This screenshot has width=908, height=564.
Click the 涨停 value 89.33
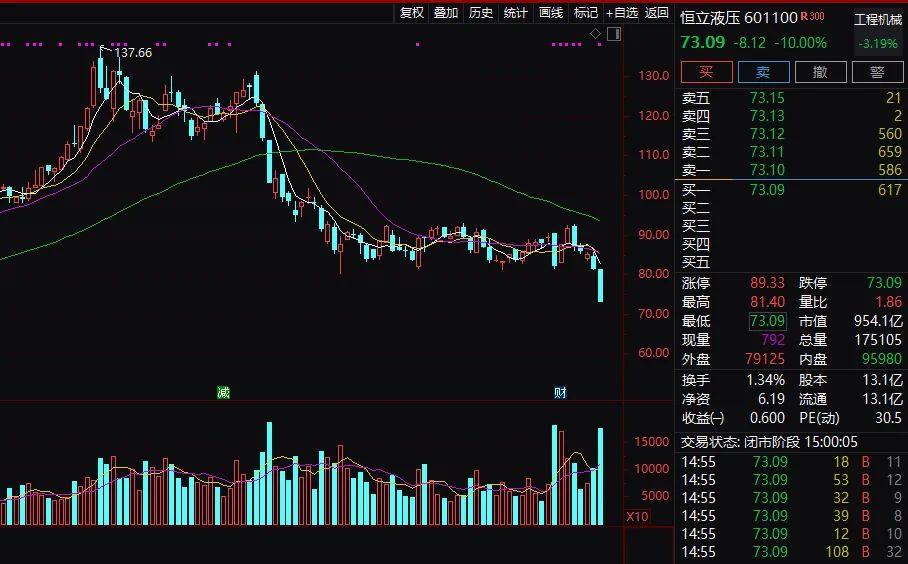[767, 283]
